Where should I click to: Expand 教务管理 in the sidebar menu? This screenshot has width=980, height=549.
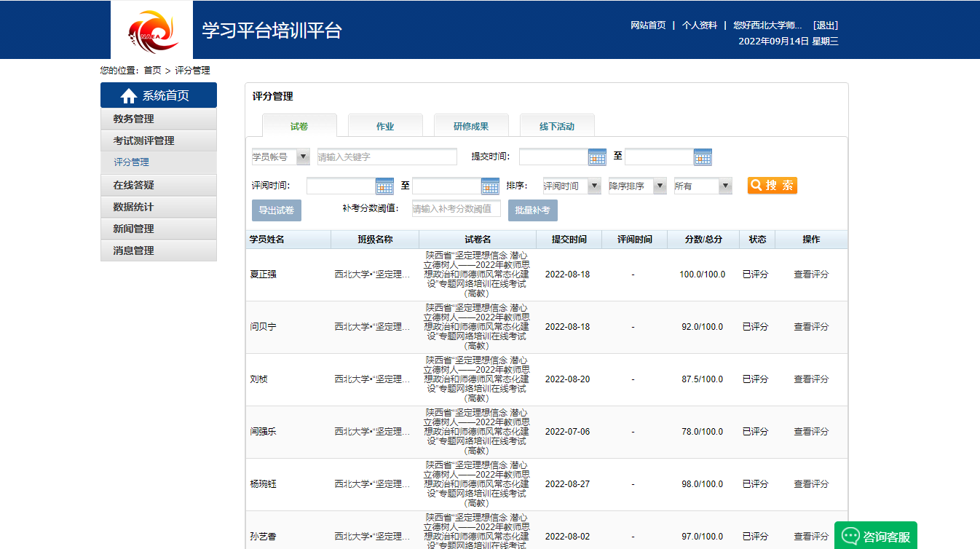point(159,119)
